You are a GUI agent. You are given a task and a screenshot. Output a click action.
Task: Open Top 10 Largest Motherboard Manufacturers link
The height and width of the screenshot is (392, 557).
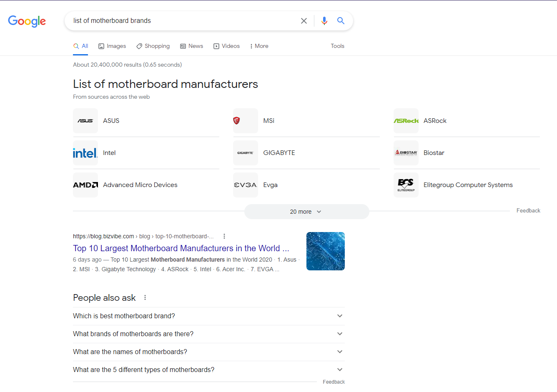(x=181, y=248)
